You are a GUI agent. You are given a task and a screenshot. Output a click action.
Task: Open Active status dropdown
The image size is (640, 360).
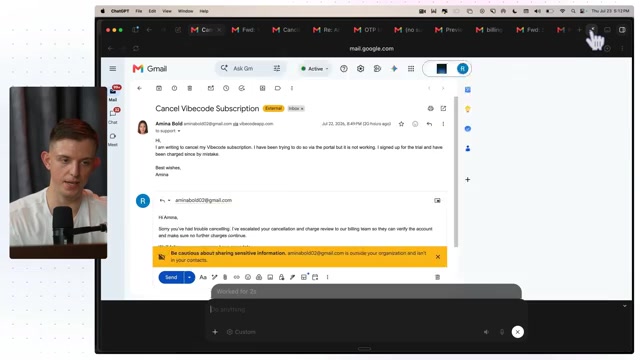(x=314, y=69)
